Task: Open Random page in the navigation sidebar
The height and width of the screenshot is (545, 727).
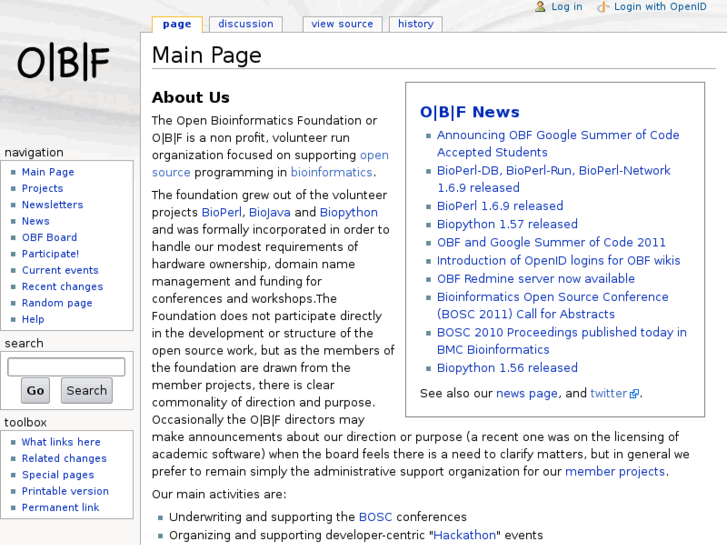Action: (57, 303)
